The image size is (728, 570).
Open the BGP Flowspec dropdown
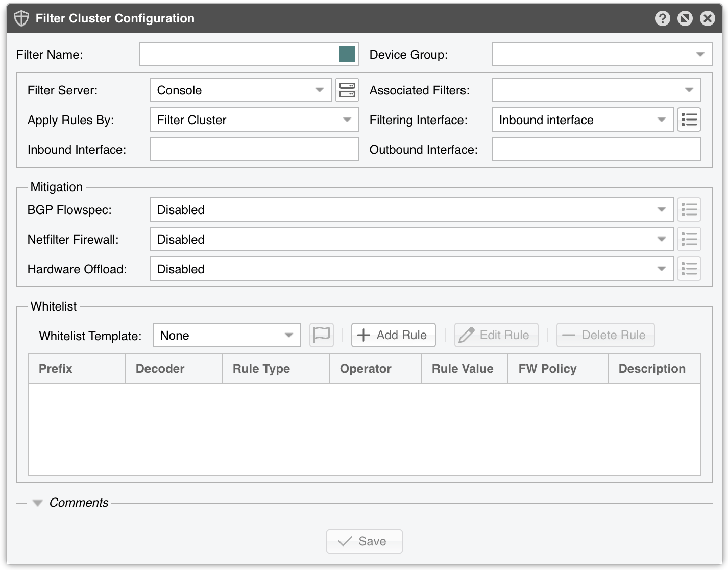pyautogui.click(x=411, y=209)
